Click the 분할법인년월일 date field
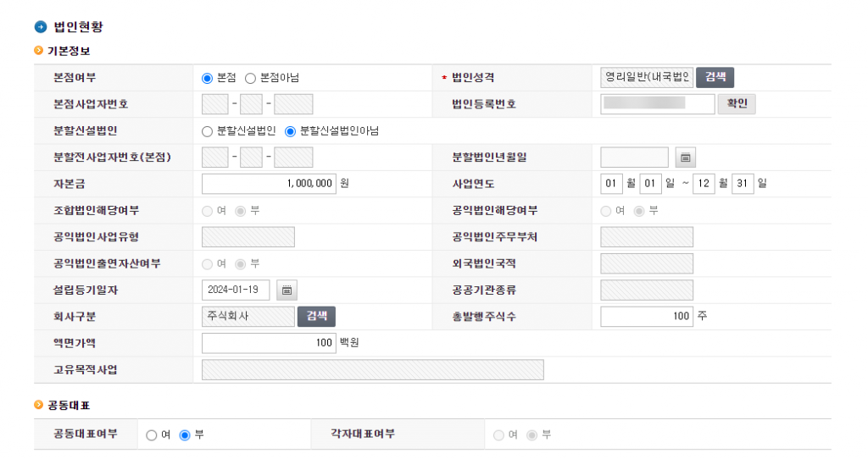 [634, 158]
